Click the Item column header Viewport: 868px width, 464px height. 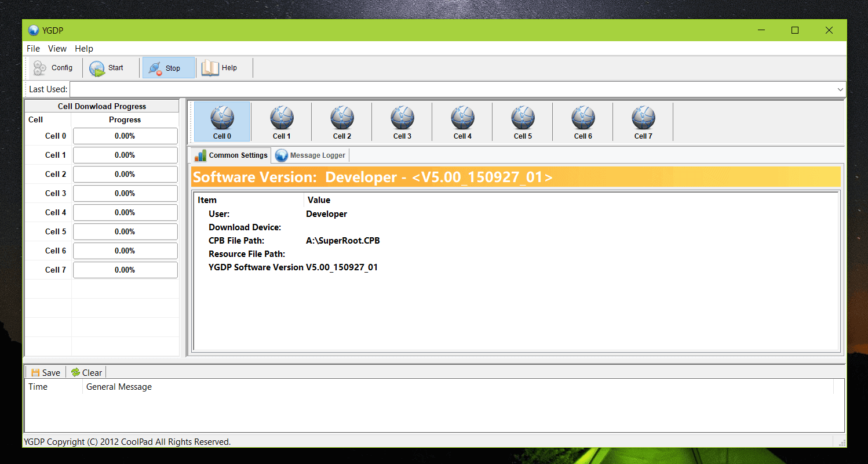pos(207,200)
